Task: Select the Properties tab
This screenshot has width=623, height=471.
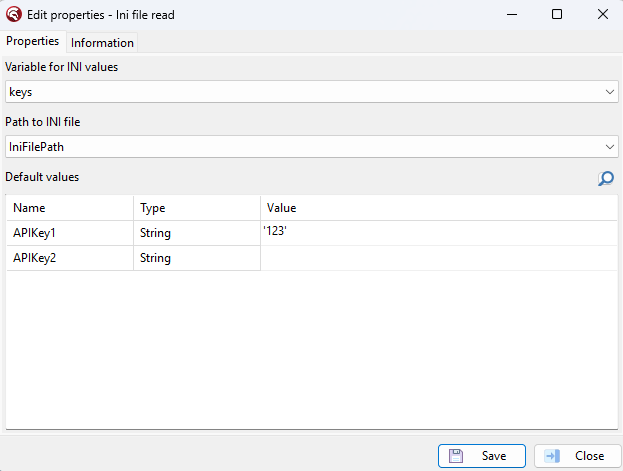Action: pyautogui.click(x=33, y=41)
